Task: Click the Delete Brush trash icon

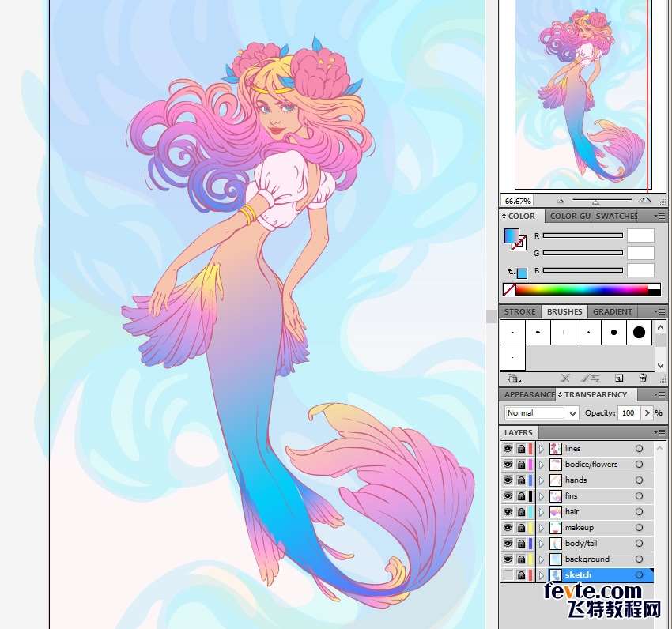Action: tap(643, 378)
